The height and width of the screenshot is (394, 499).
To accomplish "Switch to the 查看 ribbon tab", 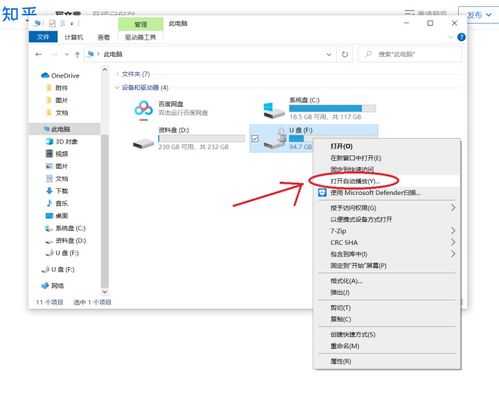I will click(x=103, y=37).
